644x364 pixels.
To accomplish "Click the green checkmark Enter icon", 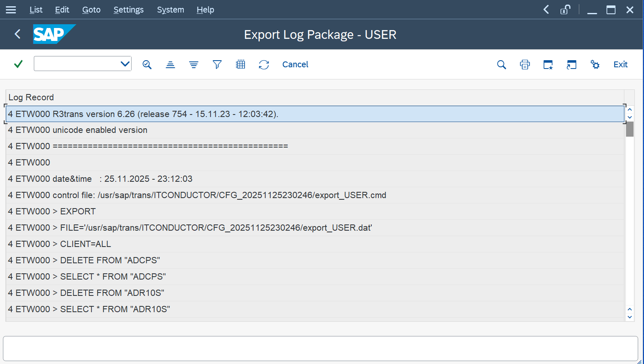I will 18,64.
